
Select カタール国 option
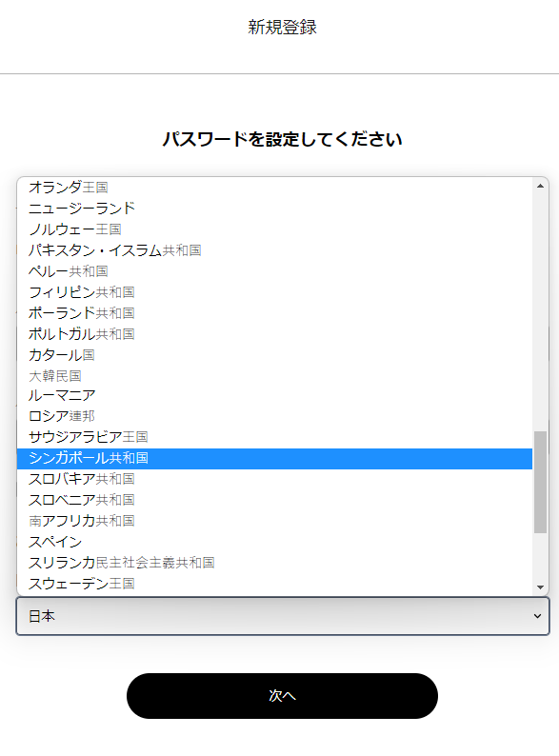pyautogui.click(x=274, y=355)
